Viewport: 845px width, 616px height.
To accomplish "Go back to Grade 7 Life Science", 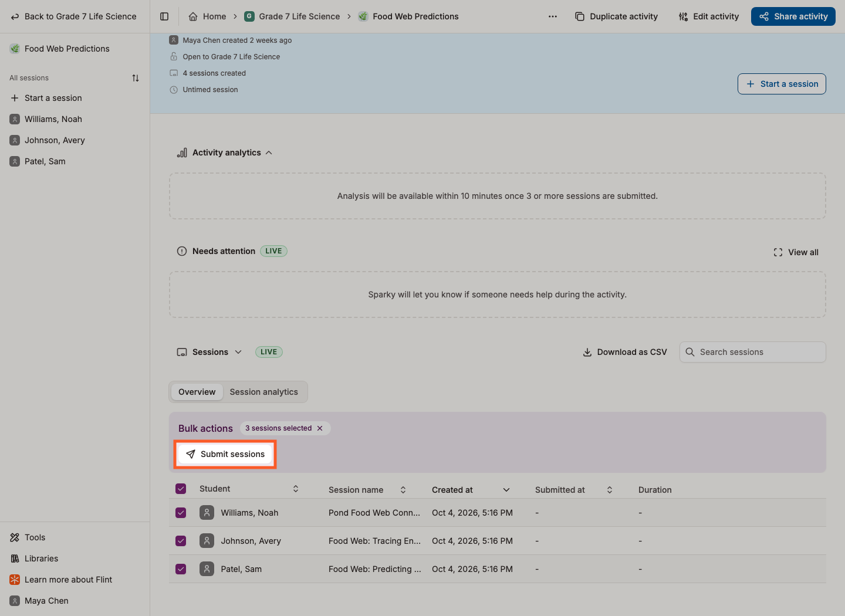I will coord(74,16).
